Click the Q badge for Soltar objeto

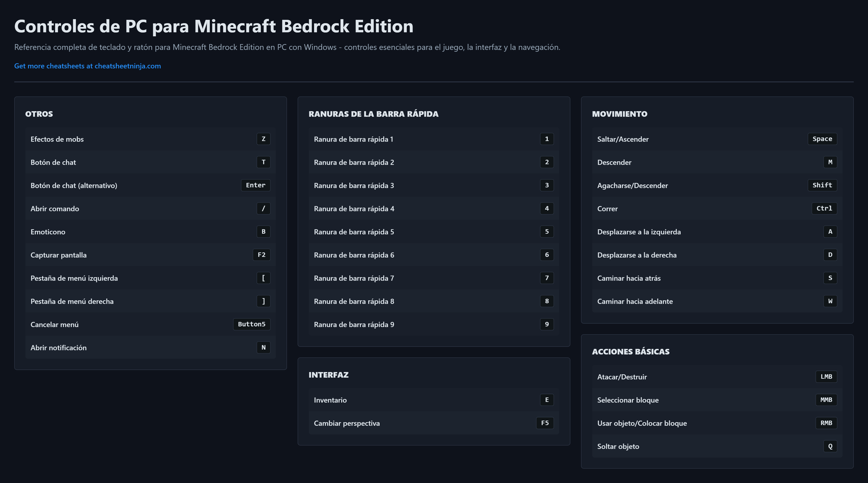[830, 446]
